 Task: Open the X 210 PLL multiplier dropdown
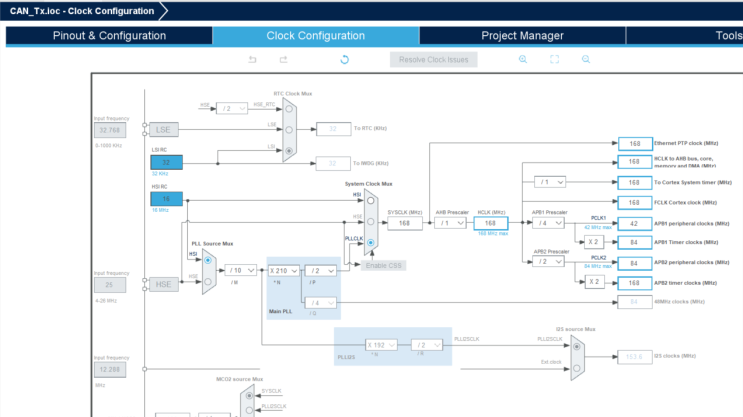coord(283,271)
